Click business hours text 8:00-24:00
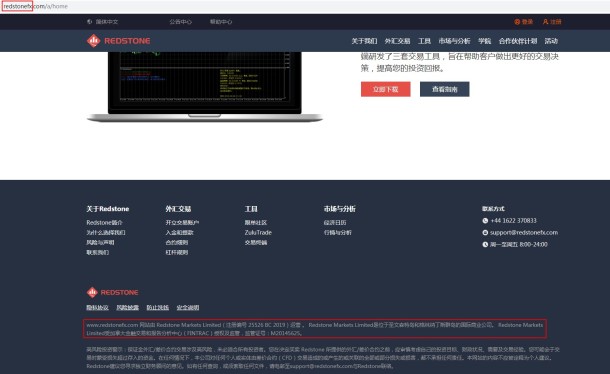The image size is (610, 374). (x=519, y=244)
